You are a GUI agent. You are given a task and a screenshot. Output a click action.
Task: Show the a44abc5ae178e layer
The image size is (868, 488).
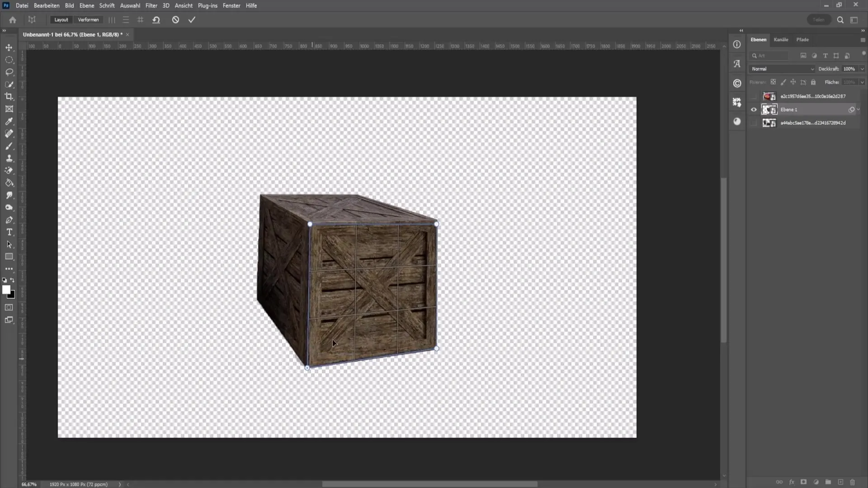(754, 123)
